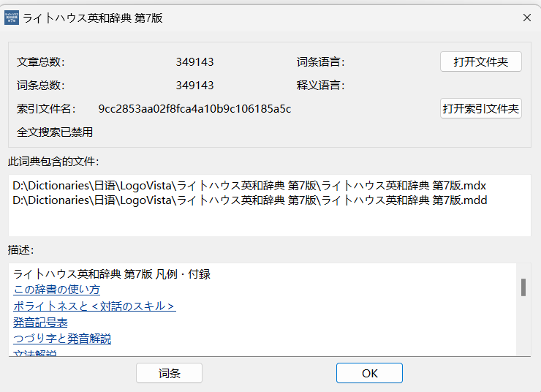
Task: Click the 文章总数 value 349143
Action: [194, 61]
